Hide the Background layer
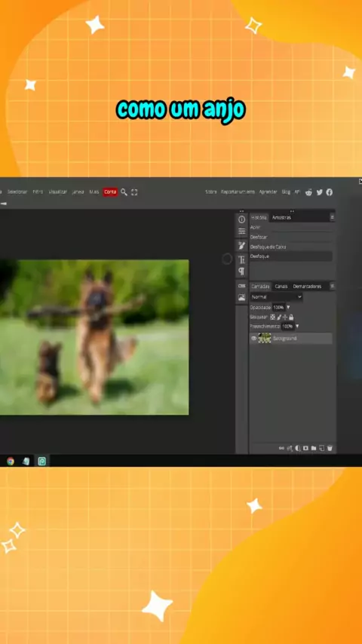 click(x=254, y=339)
